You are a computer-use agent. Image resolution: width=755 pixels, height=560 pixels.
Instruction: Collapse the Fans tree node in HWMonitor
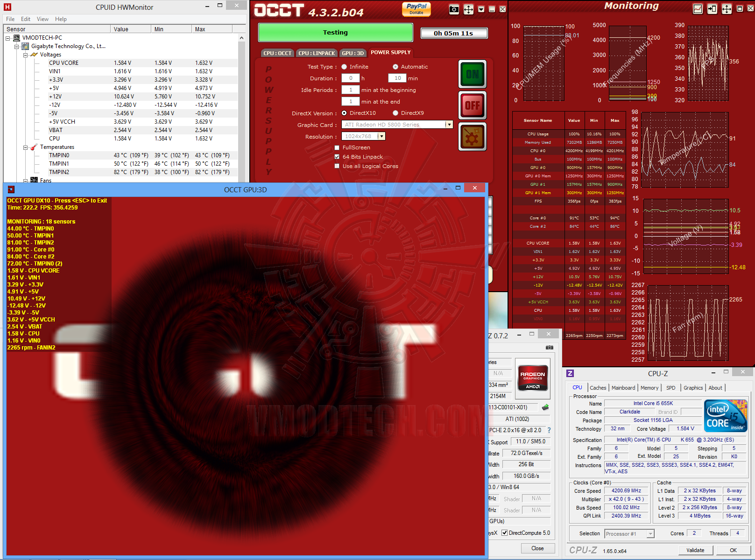(x=26, y=181)
